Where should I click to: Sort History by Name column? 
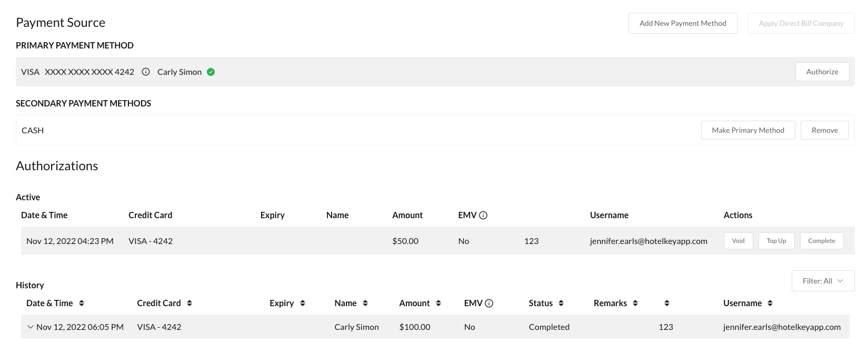coord(365,303)
